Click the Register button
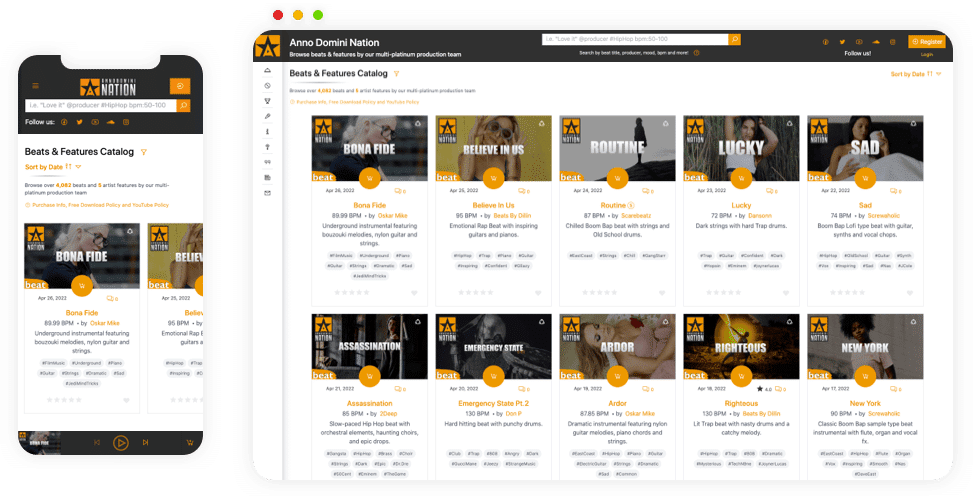 point(926,42)
